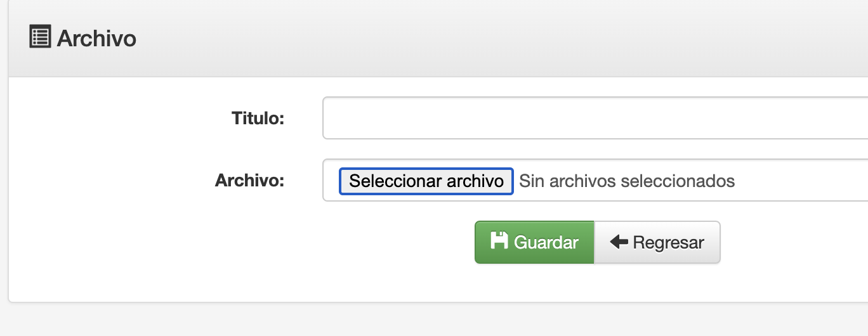Go back using the Regresar button
This screenshot has width=868, height=336.
tap(657, 242)
